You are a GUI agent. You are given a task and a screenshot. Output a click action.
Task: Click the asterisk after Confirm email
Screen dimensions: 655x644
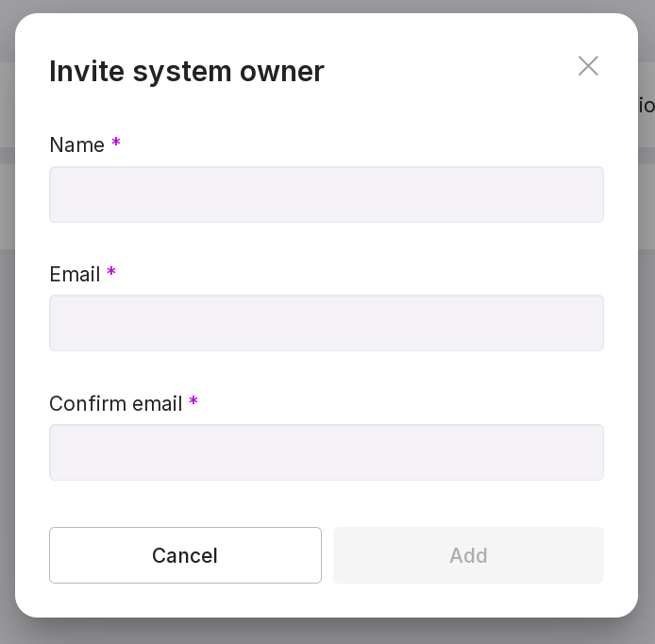coord(193,402)
